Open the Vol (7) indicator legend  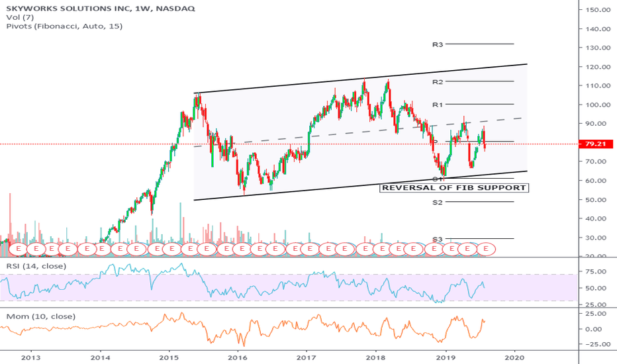[20, 17]
